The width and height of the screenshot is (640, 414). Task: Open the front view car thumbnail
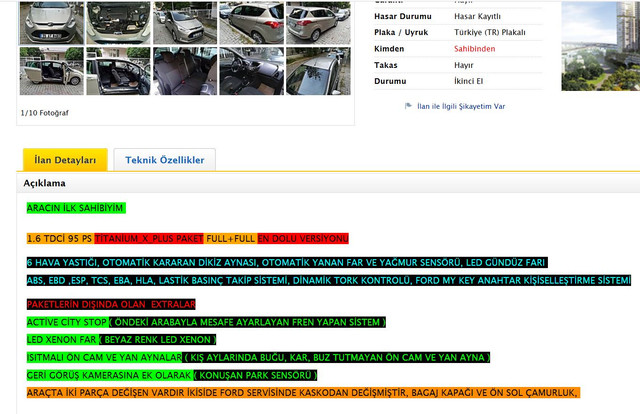[51, 22]
